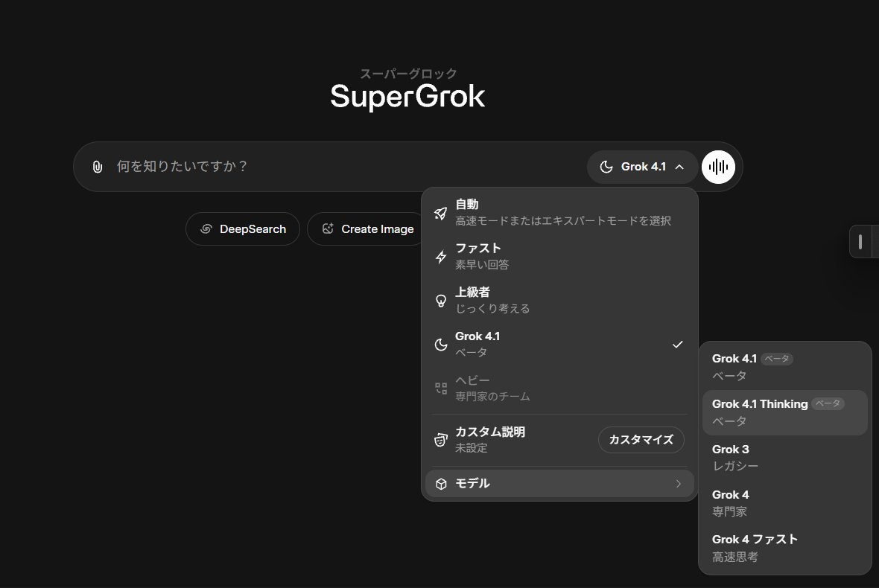Image resolution: width=879 pixels, height=588 pixels.
Task: Select 自動 mode option
Action: (x=559, y=213)
